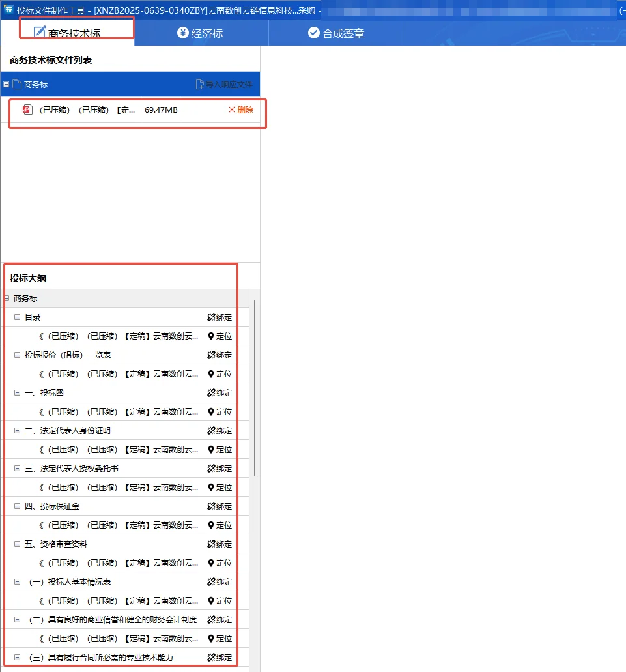Click 导入响应文件 import button

coord(224,85)
